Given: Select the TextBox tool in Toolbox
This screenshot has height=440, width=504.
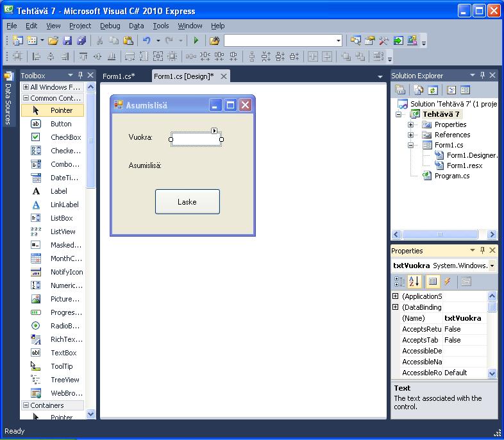Looking at the screenshot, I should click(x=63, y=353).
